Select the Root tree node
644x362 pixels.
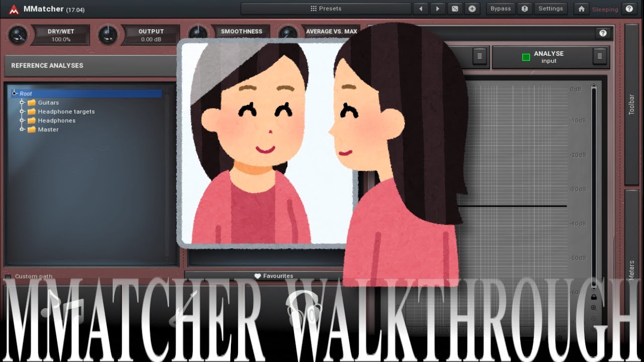point(87,94)
